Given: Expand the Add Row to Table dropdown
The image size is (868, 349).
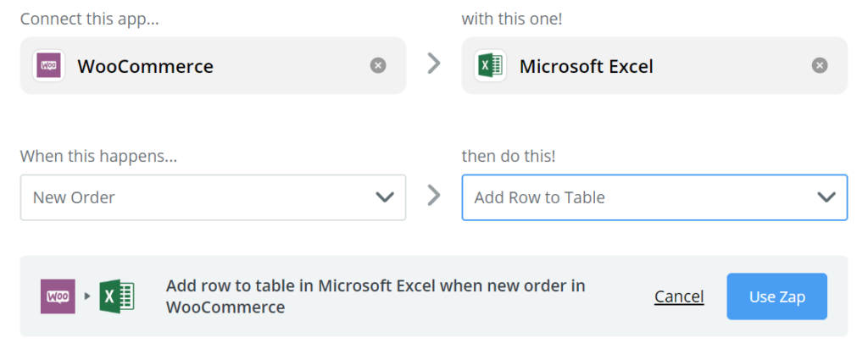Looking at the screenshot, I should point(655,197).
